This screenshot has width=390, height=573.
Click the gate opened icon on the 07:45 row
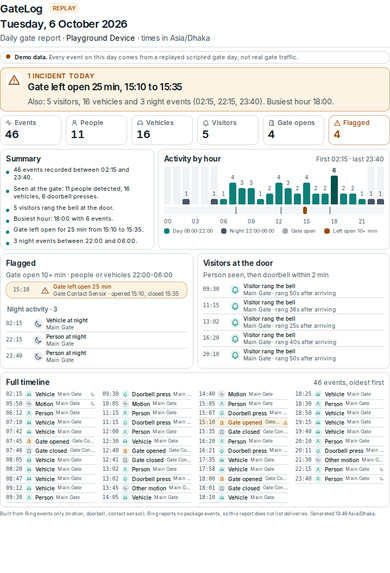coord(29,441)
